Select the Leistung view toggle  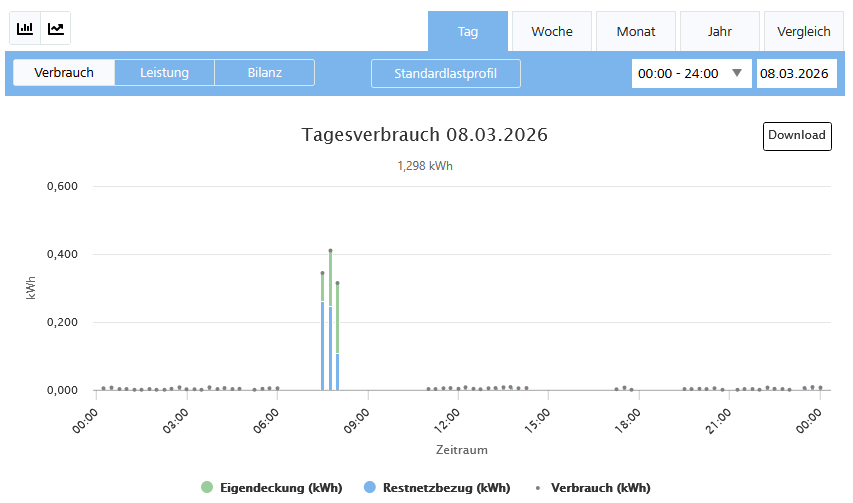click(x=164, y=73)
